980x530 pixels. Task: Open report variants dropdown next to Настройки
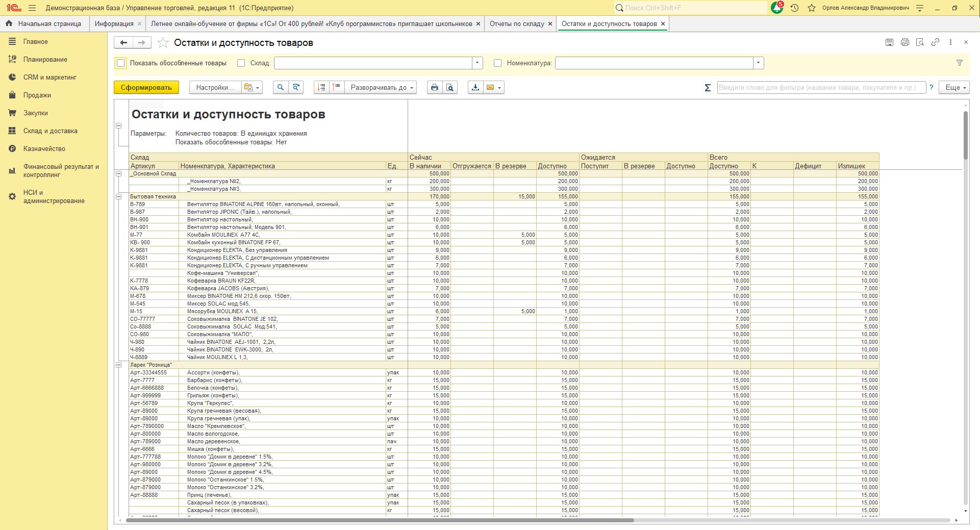252,87
